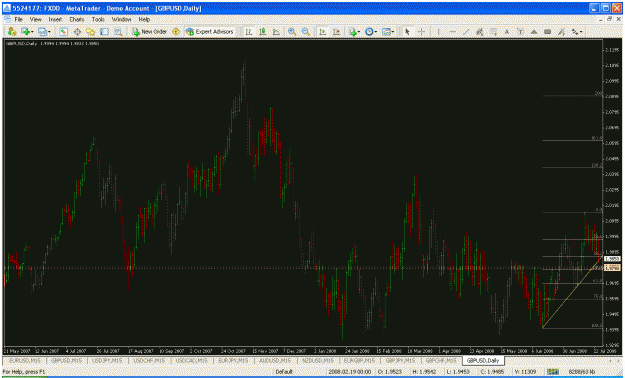Open the Insert menu
The width and height of the screenshot is (625, 378).
point(55,19)
